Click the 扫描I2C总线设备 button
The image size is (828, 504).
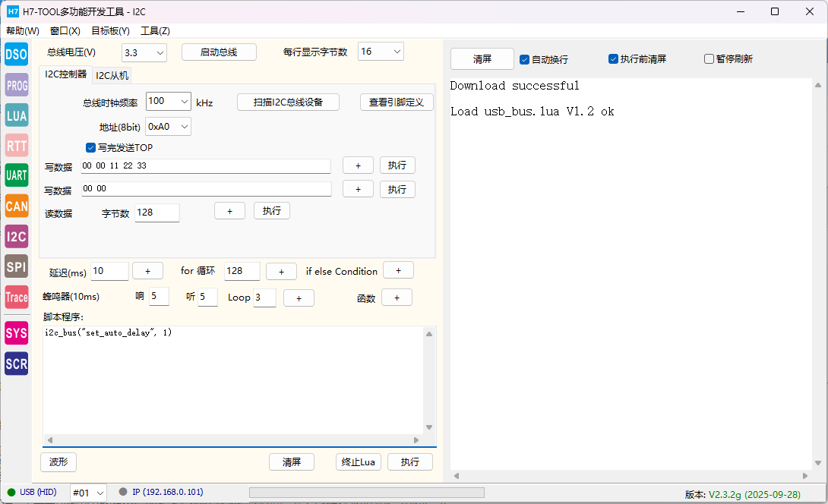(288, 102)
